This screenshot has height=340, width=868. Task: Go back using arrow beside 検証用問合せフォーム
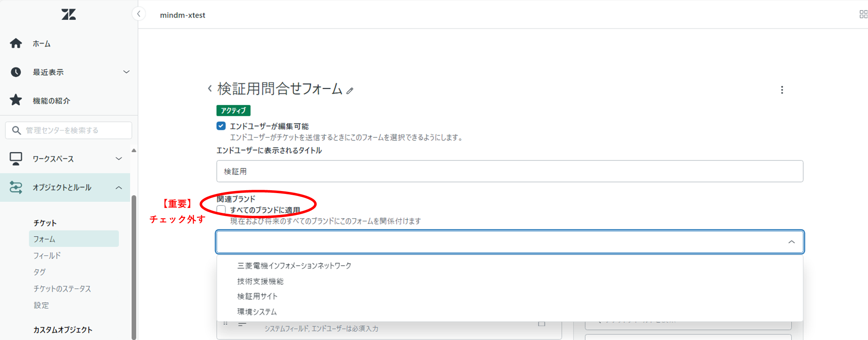pyautogui.click(x=210, y=89)
